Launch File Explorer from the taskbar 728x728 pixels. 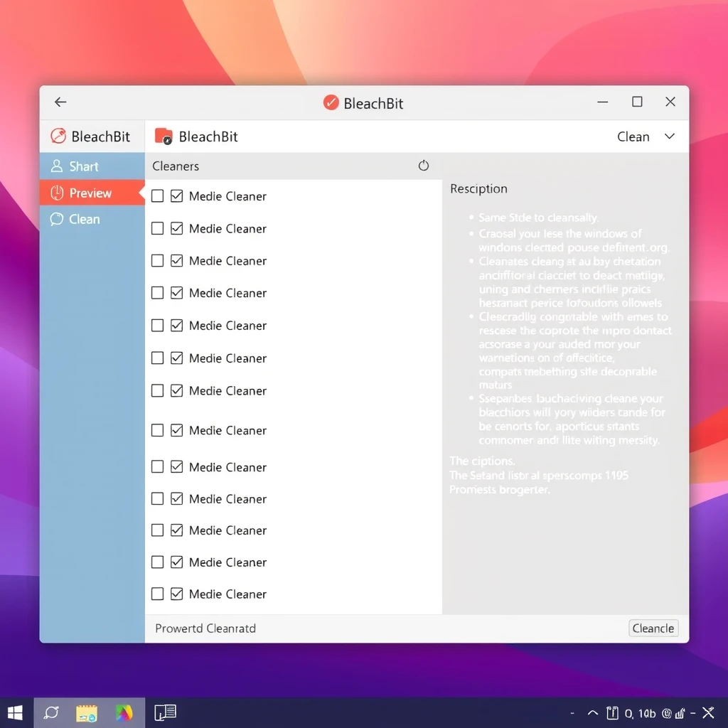[x=86, y=713]
